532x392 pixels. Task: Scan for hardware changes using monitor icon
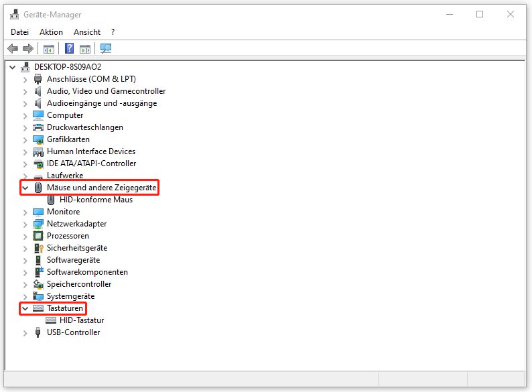(x=106, y=48)
